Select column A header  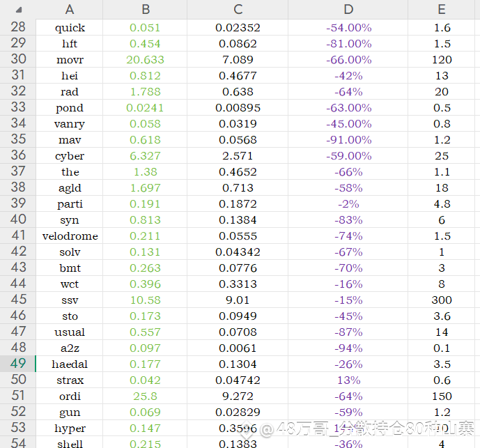[x=70, y=10]
